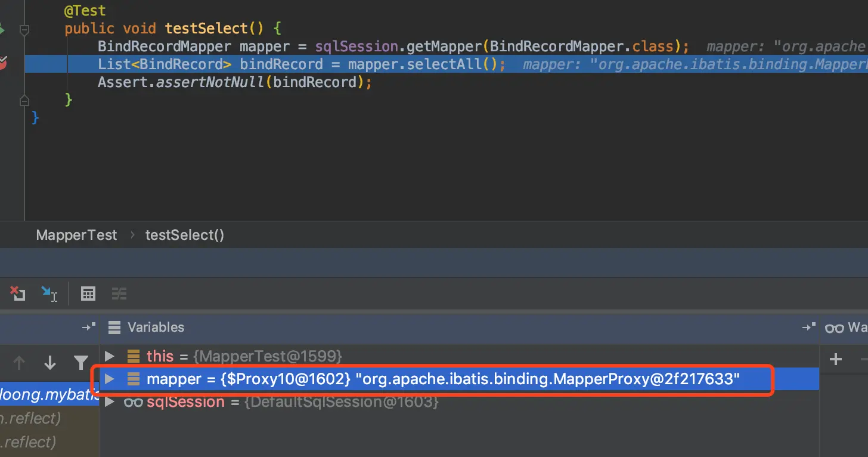Click the Drop Frame debugger icon
This screenshot has height=457, width=868.
tap(17, 293)
